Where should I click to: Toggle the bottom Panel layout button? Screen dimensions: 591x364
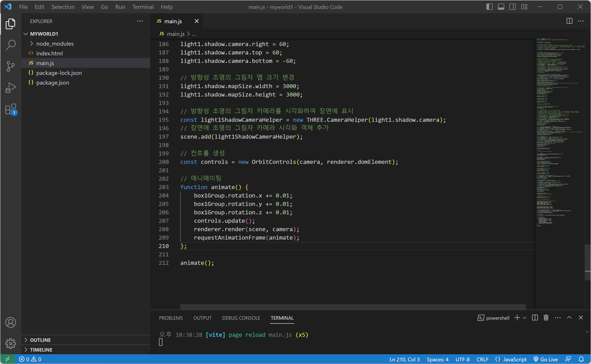[501, 7]
